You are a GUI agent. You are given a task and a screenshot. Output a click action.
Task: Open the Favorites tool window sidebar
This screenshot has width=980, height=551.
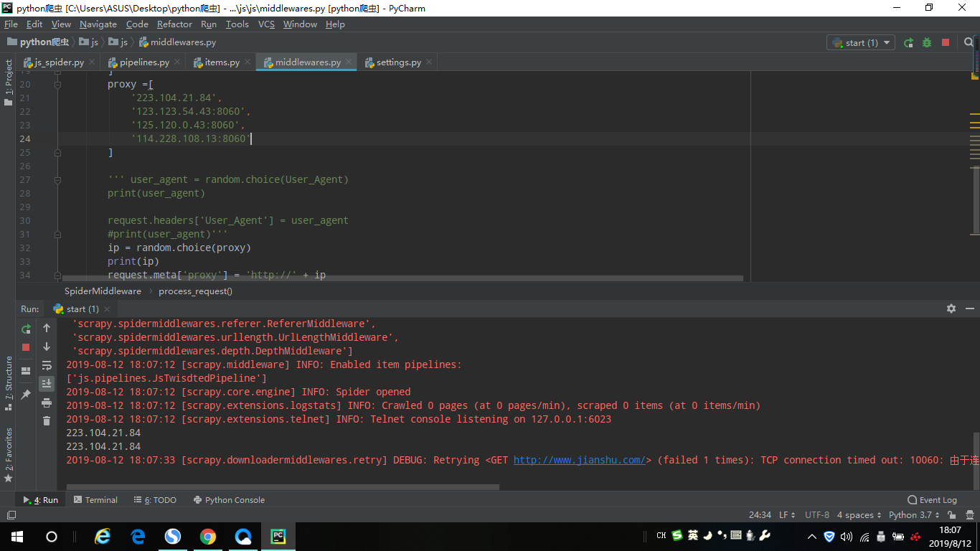click(x=8, y=455)
